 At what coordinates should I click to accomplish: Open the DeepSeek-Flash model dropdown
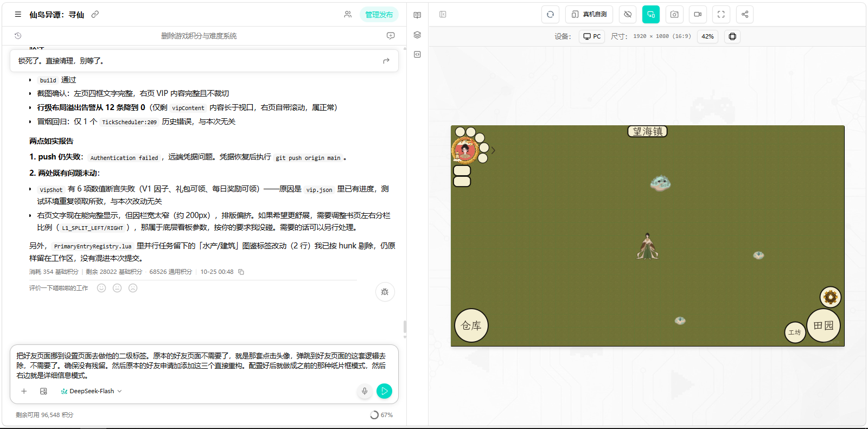click(x=91, y=391)
